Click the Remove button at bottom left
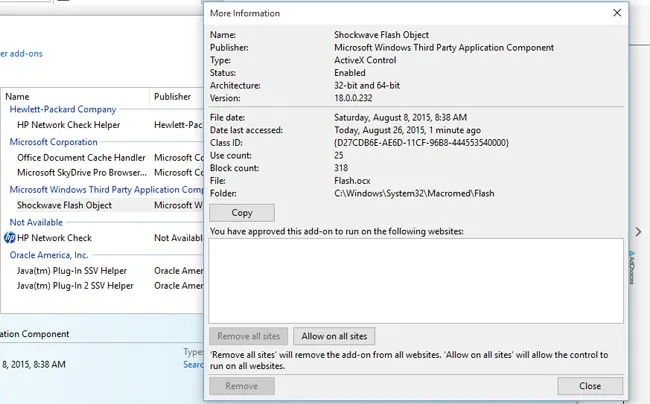The height and width of the screenshot is (404, 650). pyautogui.click(x=242, y=386)
